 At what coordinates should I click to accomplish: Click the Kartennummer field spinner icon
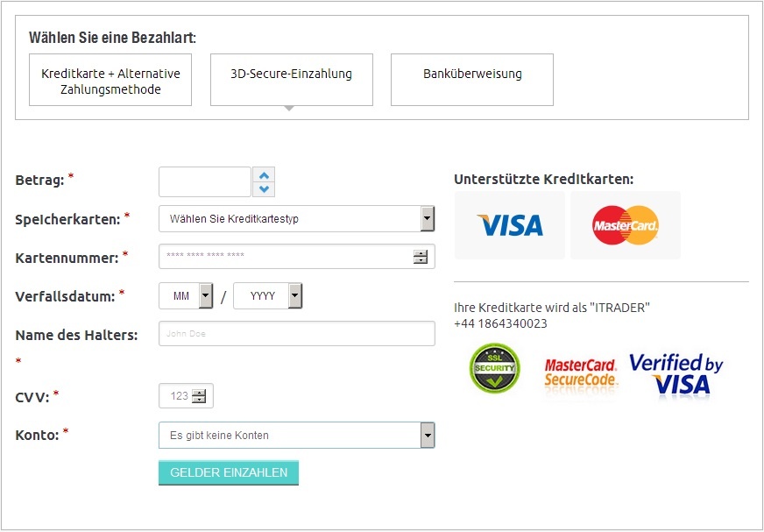(x=421, y=257)
